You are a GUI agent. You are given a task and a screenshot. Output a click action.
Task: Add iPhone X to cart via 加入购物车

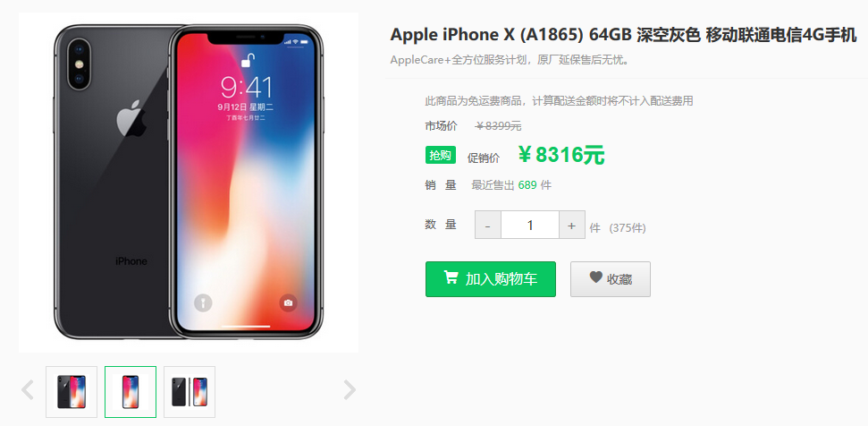pyautogui.click(x=491, y=279)
